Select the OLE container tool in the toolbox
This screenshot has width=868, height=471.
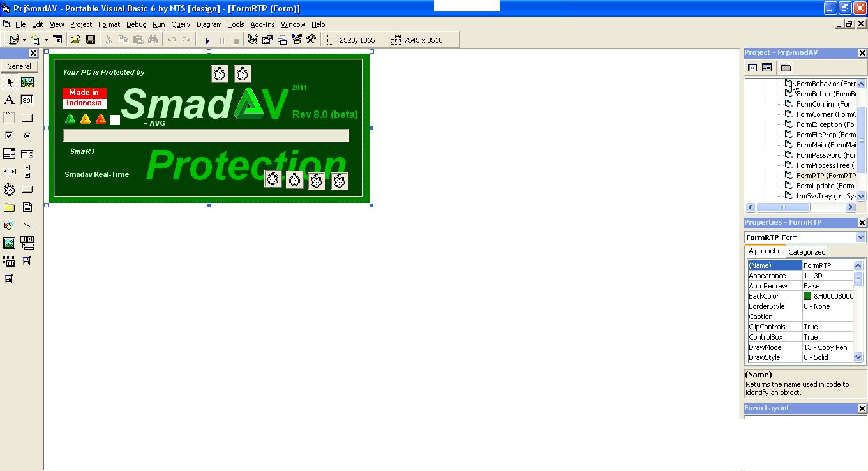(9, 261)
